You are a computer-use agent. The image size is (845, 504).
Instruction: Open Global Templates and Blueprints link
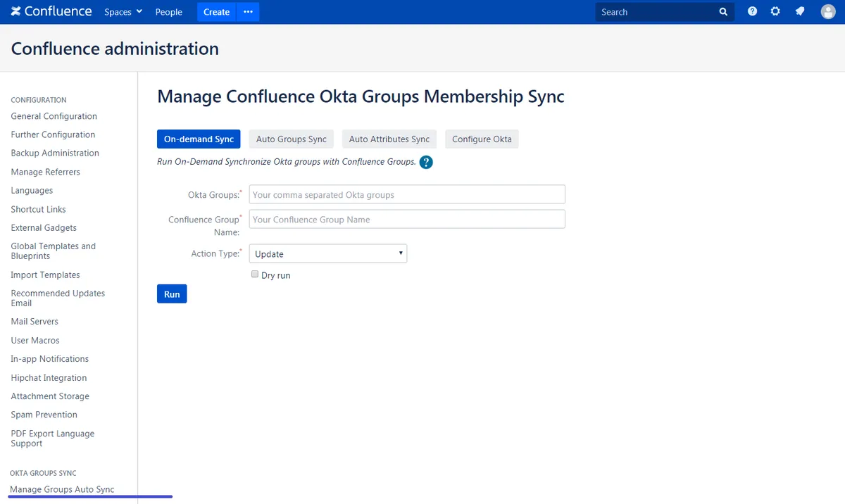pyautogui.click(x=54, y=251)
